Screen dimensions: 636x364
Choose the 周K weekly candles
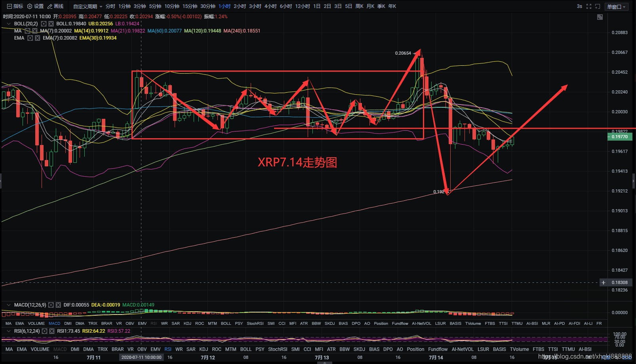[360, 6]
